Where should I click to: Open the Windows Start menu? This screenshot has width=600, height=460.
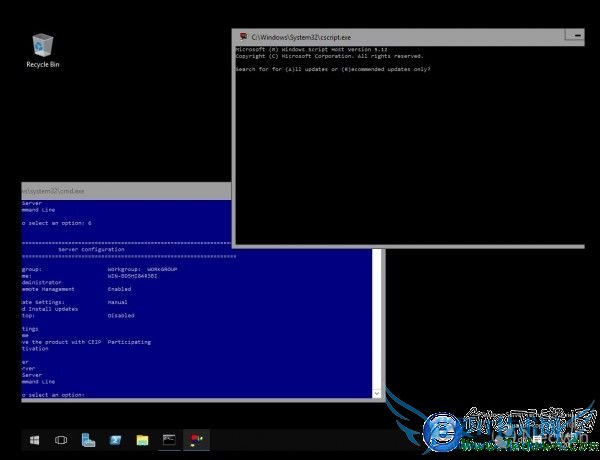pyautogui.click(x=34, y=440)
